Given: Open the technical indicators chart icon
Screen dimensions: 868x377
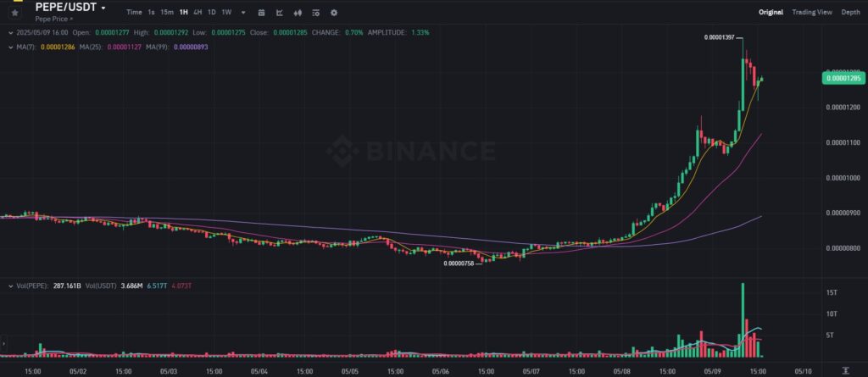Looking at the screenshot, I should pos(279,13).
